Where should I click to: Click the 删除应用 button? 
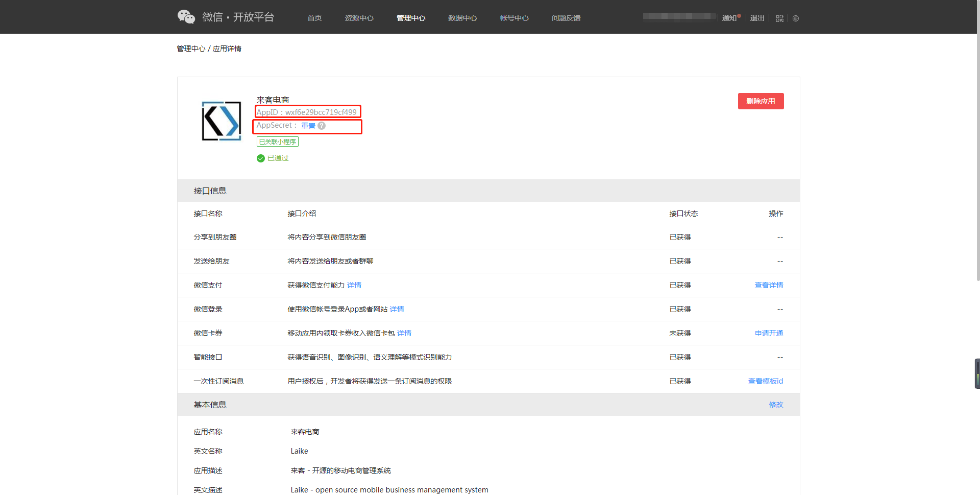pyautogui.click(x=761, y=101)
